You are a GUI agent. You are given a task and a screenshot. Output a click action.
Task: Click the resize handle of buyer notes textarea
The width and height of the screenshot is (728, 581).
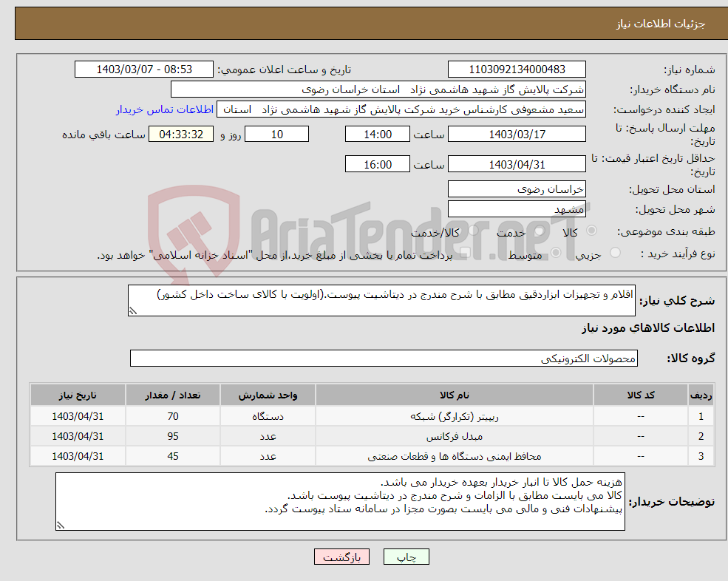click(x=61, y=526)
